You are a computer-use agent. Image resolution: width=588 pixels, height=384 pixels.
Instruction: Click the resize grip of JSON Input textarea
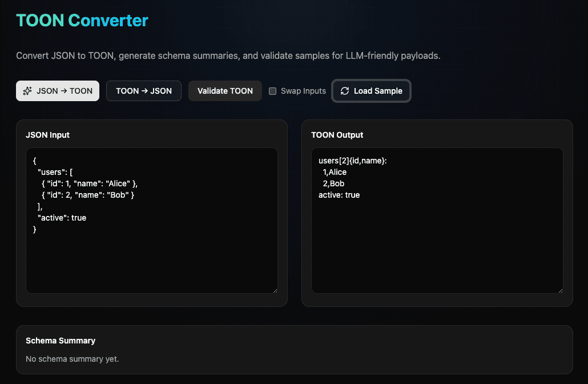[x=275, y=290]
